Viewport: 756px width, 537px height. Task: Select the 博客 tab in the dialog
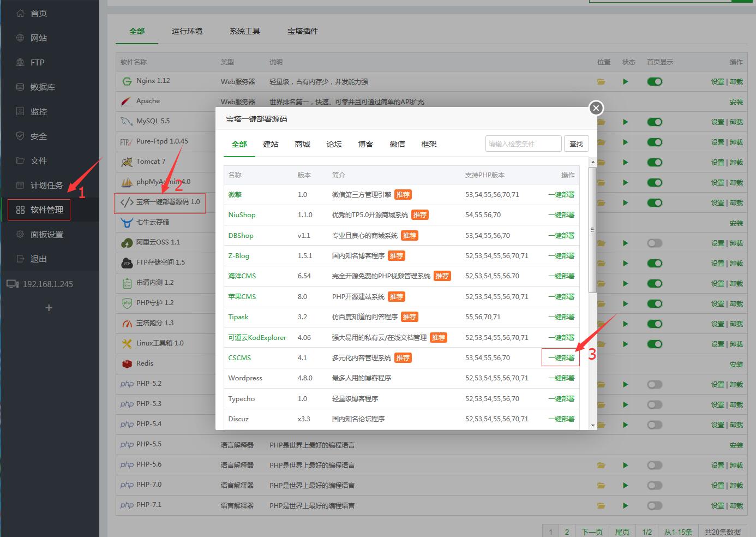point(365,144)
